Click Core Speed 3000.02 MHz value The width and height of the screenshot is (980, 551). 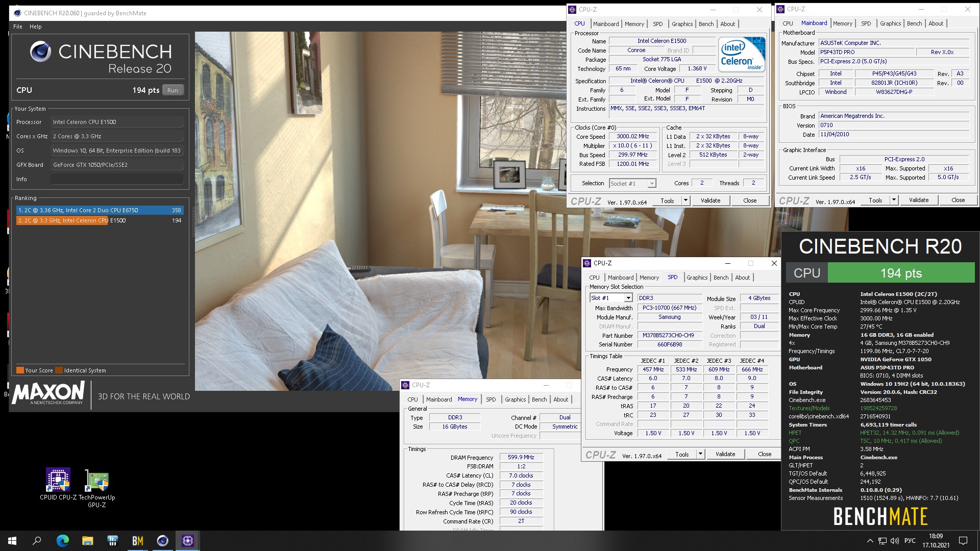click(632, 137)
